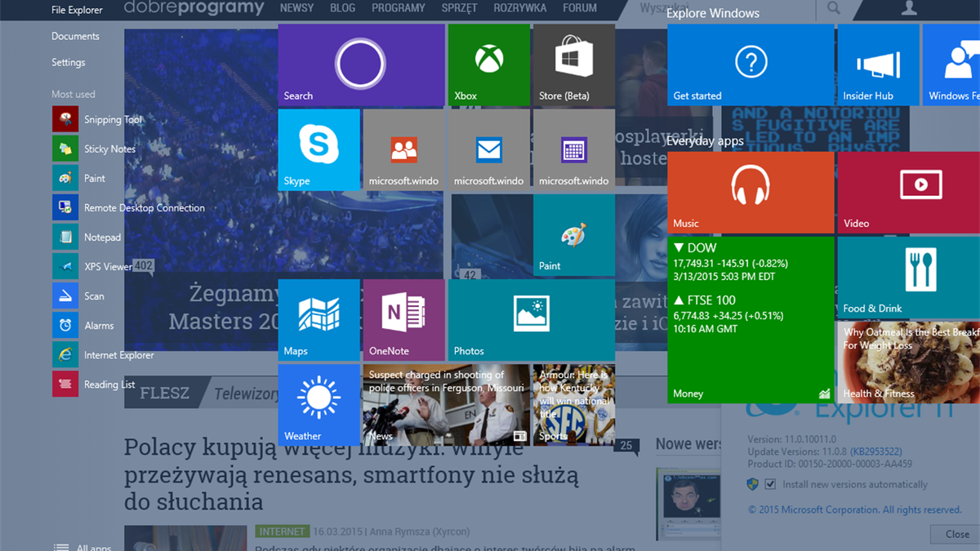This screenshot has width=980, height=551.
Task: Open the Xbox tile
Action: tap(488, 64)
